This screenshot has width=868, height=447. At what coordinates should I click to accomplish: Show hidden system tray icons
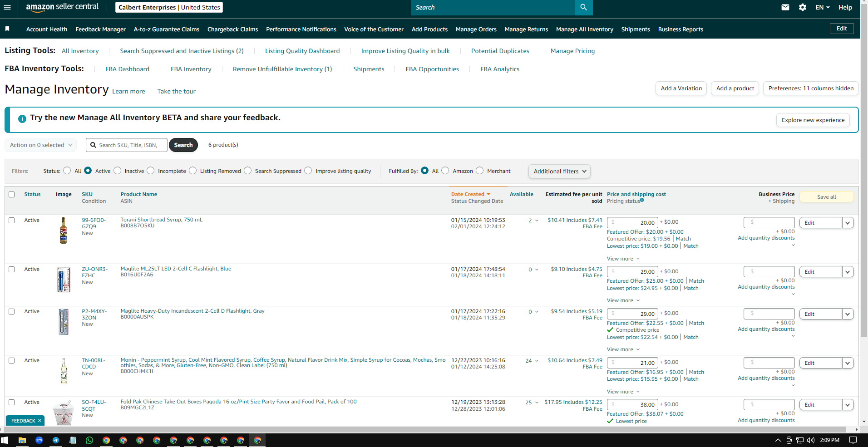coord(778,440)
